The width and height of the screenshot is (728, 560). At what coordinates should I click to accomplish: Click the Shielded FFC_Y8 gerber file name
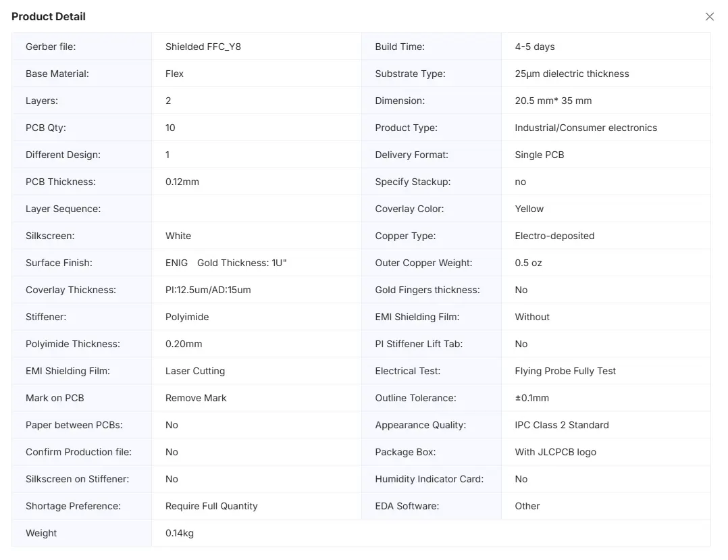tap(203, 47)
